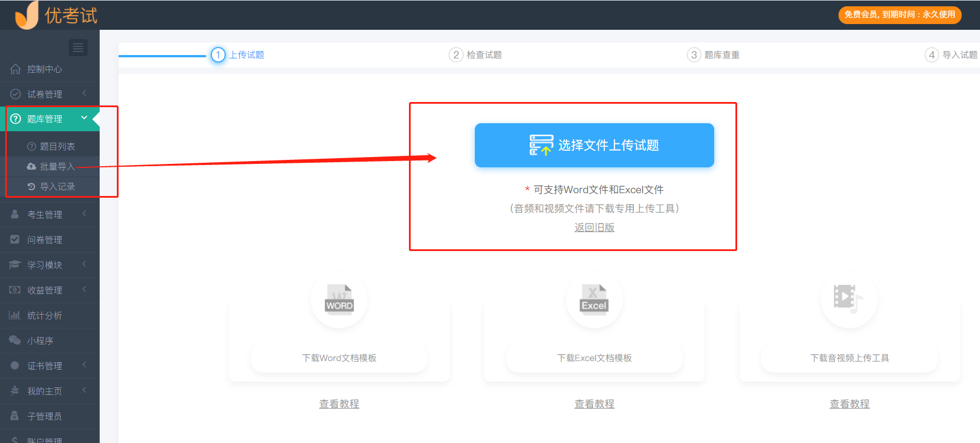Viewport: 980px width, 443px height.
Task: Click the audio video file icon
Action: click(x=848, y=299)
